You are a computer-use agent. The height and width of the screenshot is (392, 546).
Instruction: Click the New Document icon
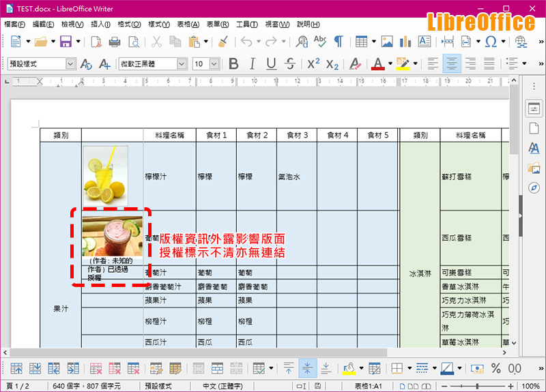(16, 42)
